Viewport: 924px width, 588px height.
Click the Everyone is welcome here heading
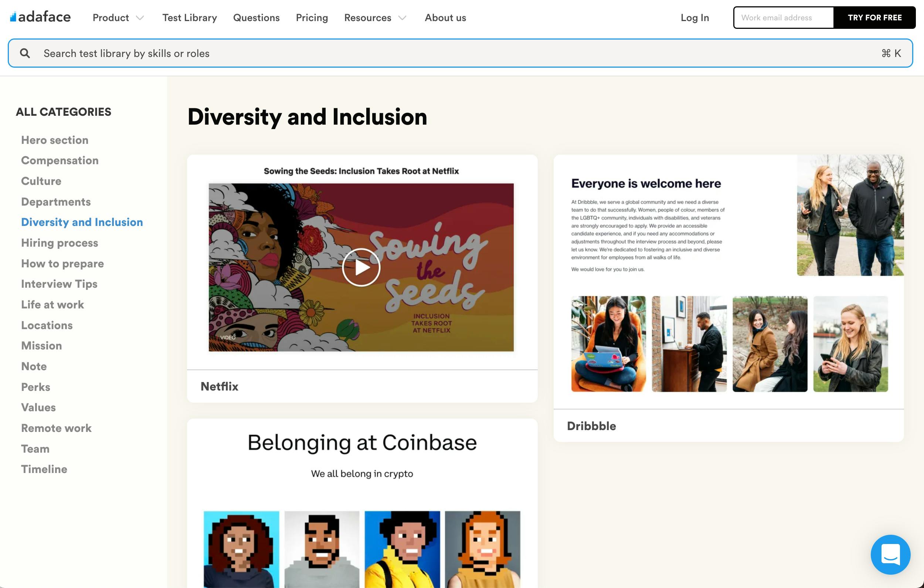(646, 183)
